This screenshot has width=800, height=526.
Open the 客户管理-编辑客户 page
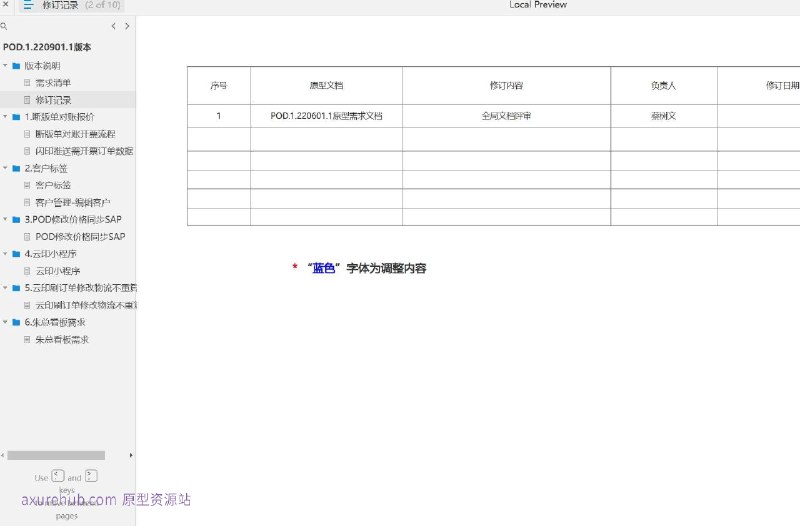[72, 203]
